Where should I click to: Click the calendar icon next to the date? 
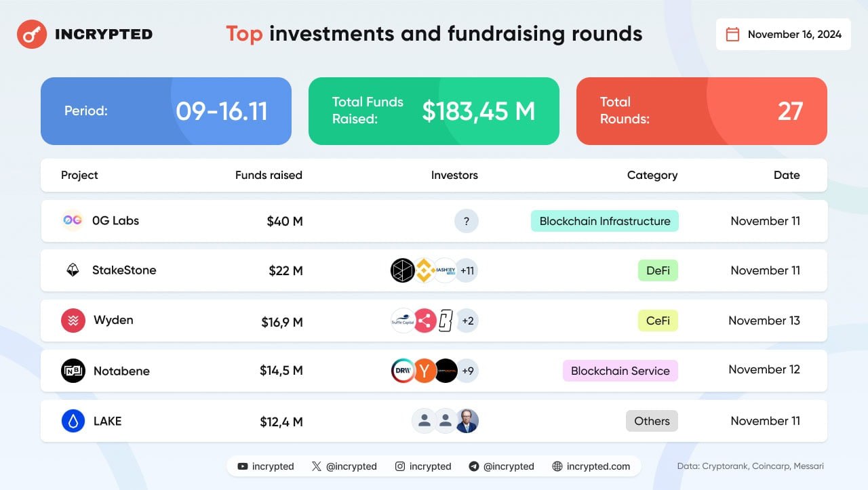[x=732, y=35]
